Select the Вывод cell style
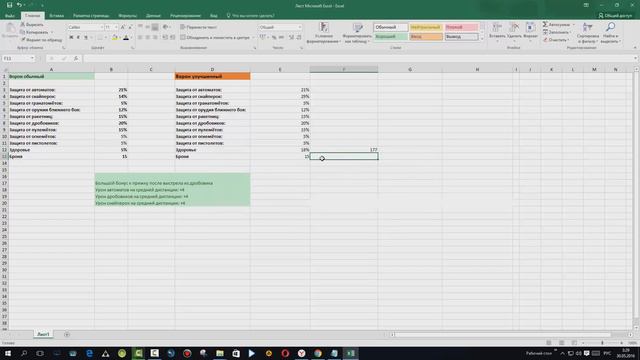Viewport: 640px width, 360px height. [x=461, y=37]
